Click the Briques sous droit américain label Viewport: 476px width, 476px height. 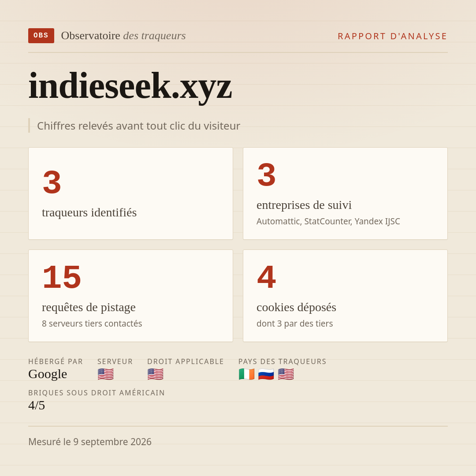click(97, 393)
